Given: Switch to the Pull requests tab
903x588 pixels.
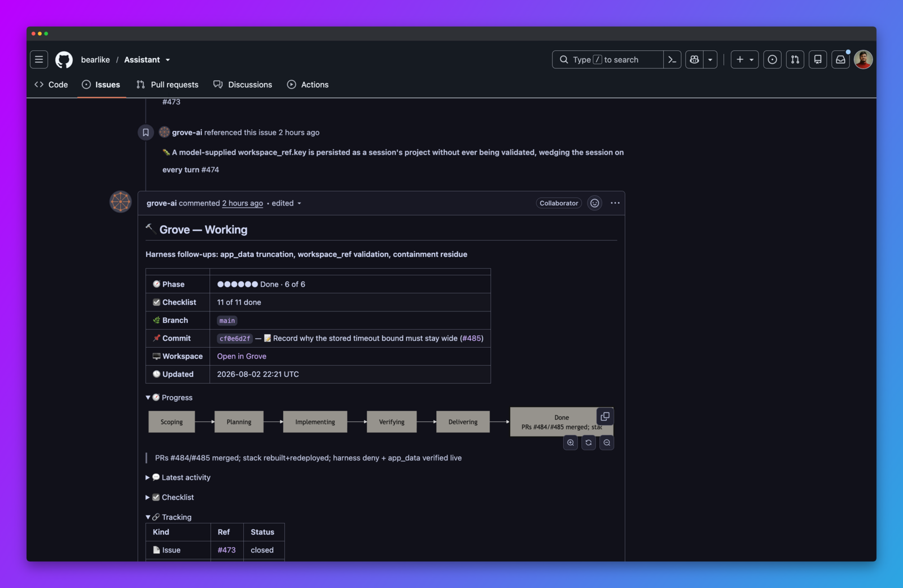Looking at the screenshot, I should [x=168, y=85].
